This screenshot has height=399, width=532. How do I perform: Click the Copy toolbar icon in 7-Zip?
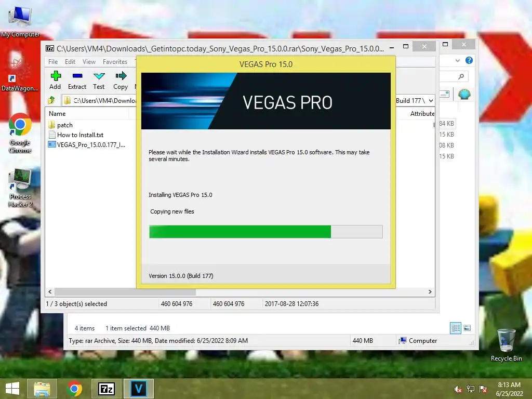(x=121, y=80)
